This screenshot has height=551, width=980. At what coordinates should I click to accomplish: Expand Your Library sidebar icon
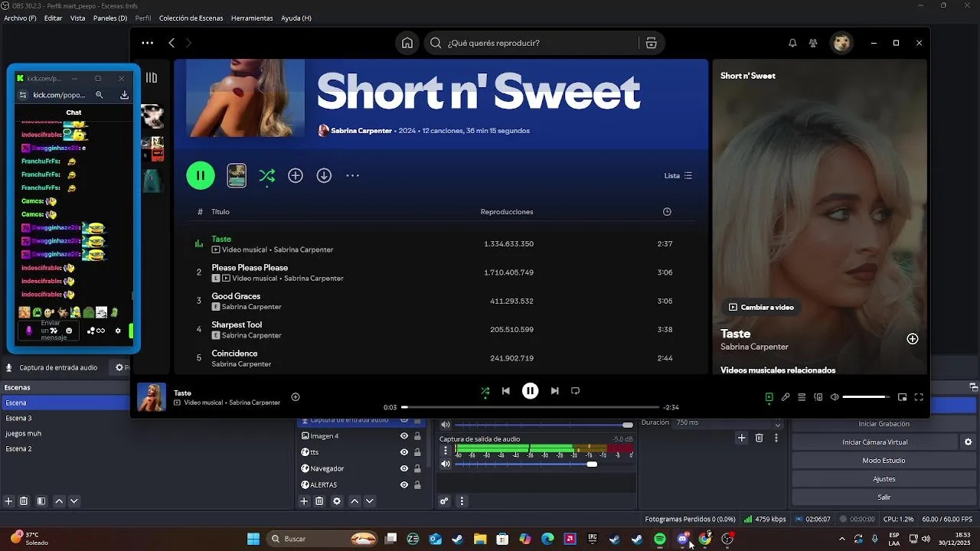click(152, 77)
